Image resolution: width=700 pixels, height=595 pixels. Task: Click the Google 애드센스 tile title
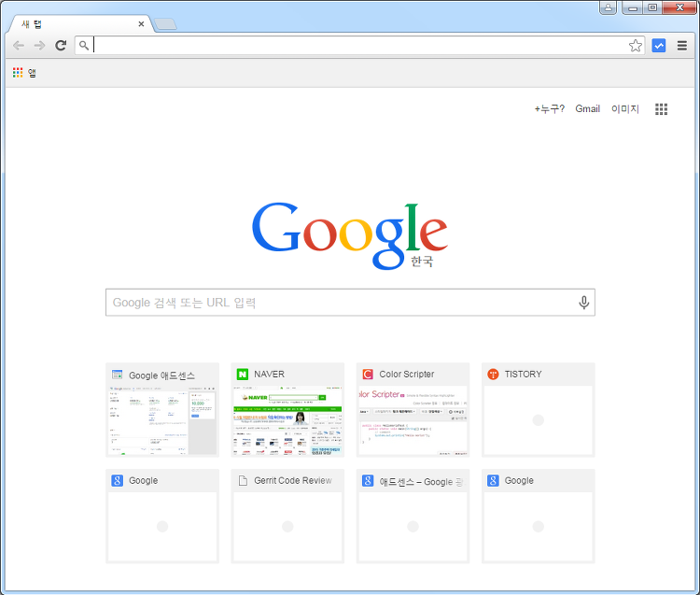point(161,375)
